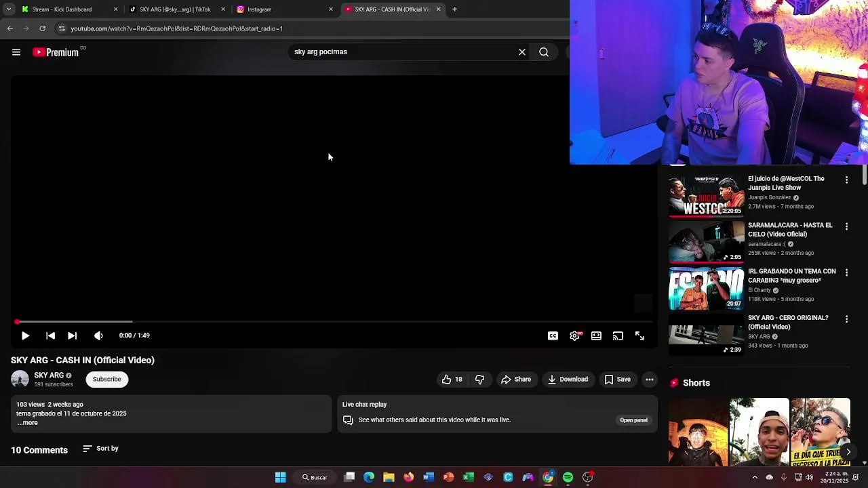The height and width of the screenshot is (488, 868).
Task: Open a new browser tab
Action: point(454,9)
